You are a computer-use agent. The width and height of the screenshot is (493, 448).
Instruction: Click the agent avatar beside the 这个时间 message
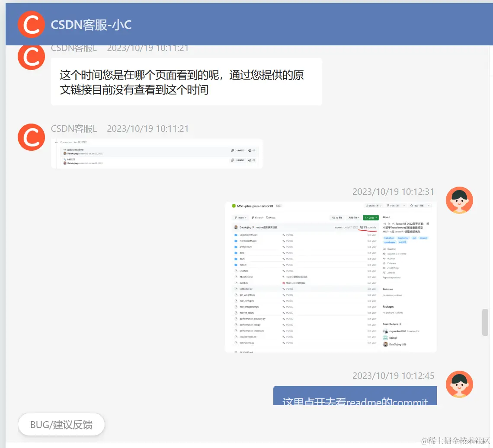(x=31, y=57)
